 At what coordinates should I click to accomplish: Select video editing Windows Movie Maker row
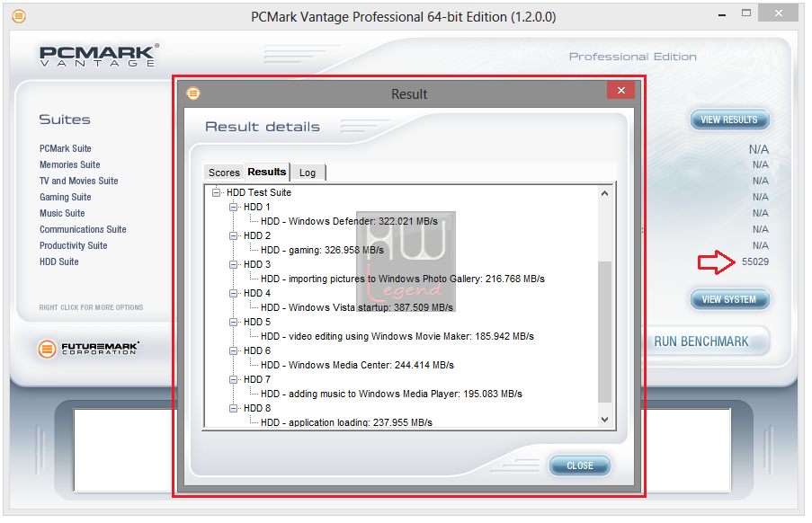pos(397,336)
